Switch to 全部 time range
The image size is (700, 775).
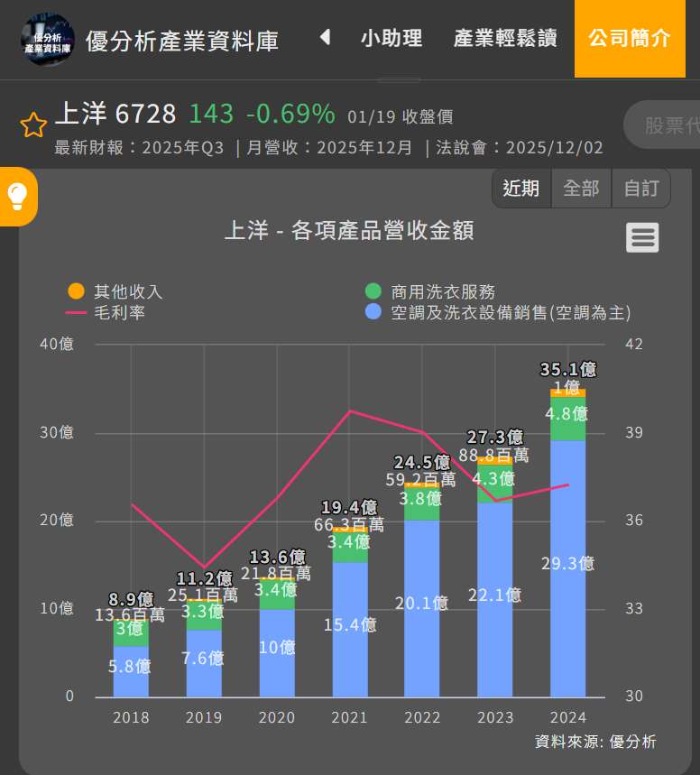pos(581,189)
